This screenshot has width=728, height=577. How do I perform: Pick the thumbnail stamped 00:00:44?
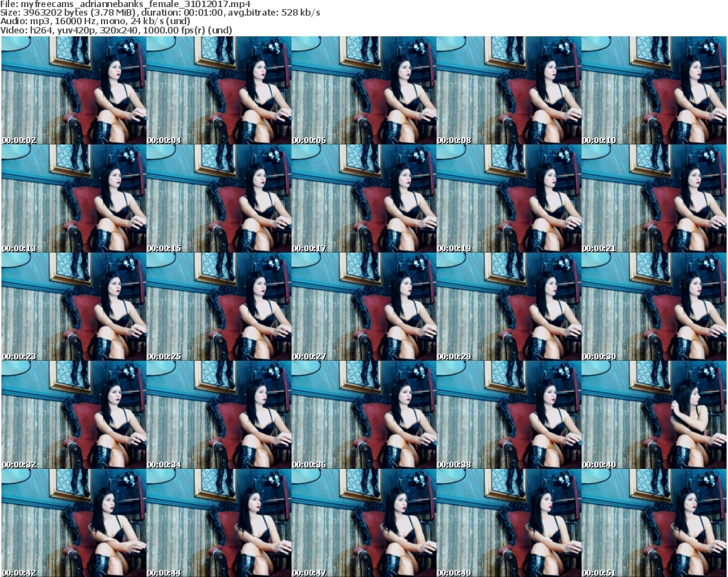[218, 523]
